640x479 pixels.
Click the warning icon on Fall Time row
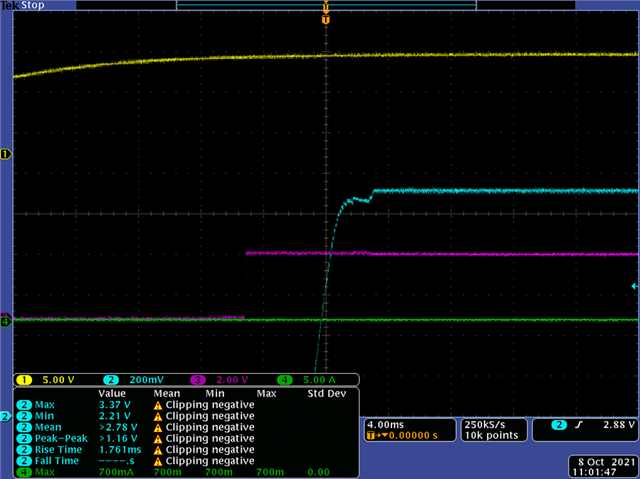pyautogui.click(x=158, y=461)
